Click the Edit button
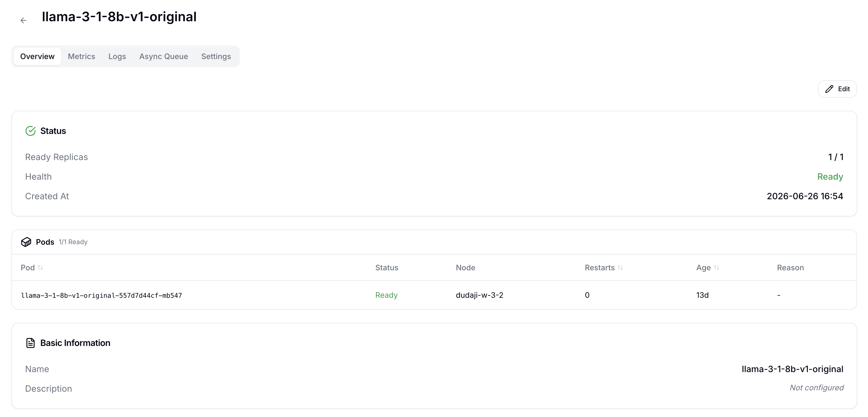868x417 pixels. coord(837,89)
